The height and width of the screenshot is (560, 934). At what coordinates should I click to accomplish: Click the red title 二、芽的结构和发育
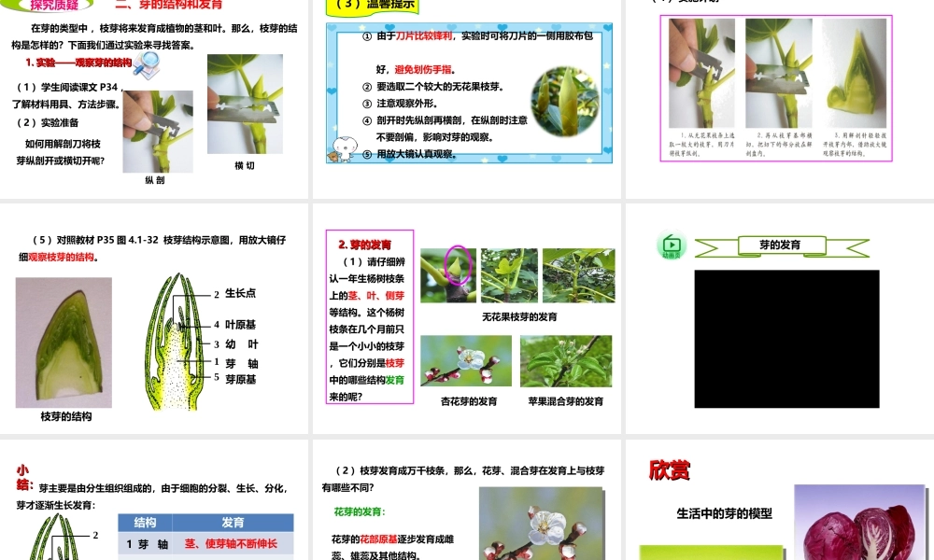coord(168,5)
